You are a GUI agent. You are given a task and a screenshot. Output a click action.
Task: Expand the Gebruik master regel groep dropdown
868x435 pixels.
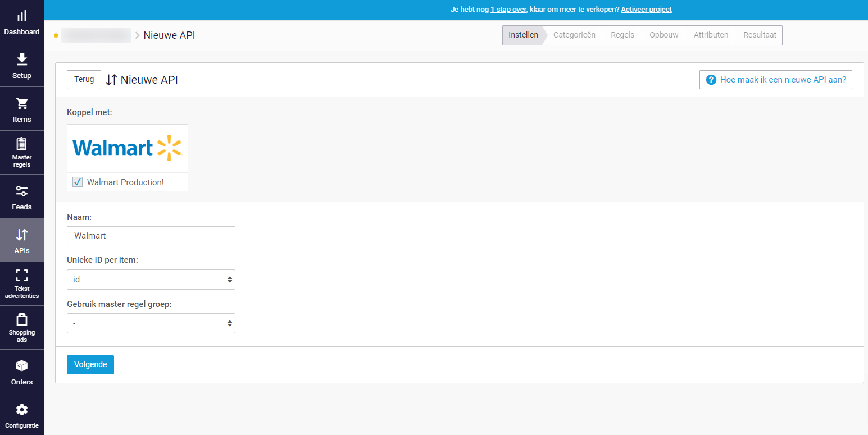pos(151,323)
